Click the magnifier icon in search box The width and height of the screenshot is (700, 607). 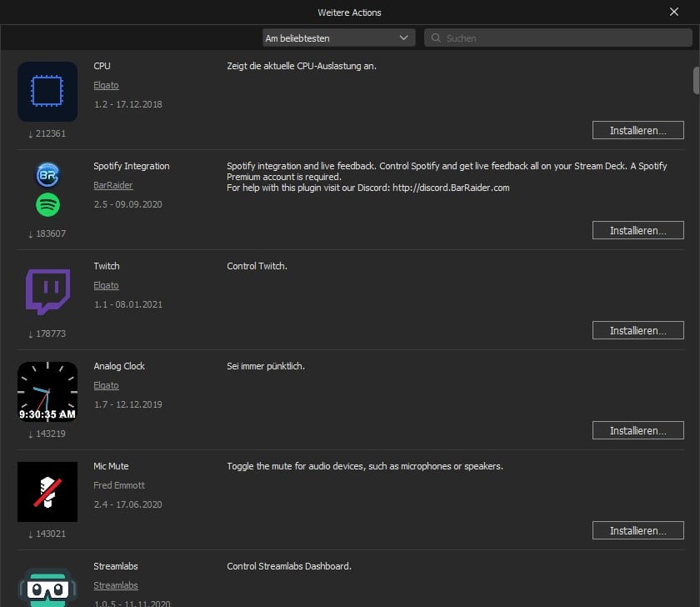point(435,38)
